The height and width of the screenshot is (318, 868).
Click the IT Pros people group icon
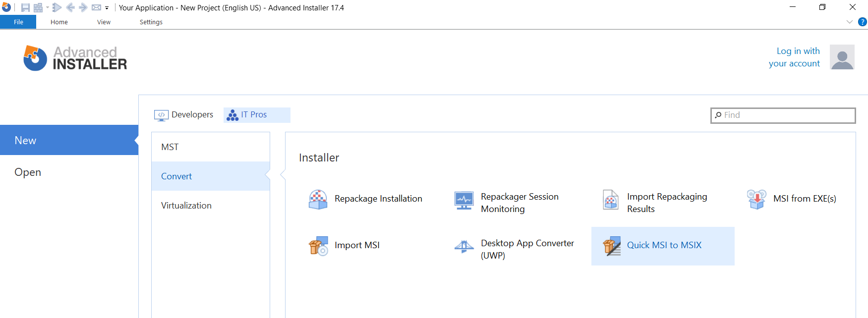point(232,115)
